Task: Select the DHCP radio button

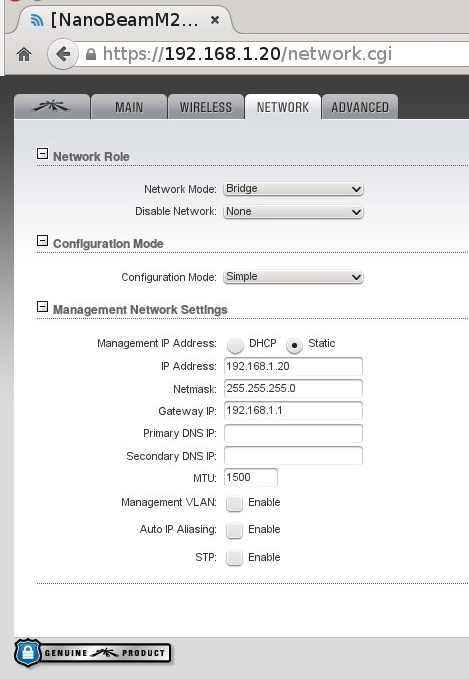Action: [235, 345]
